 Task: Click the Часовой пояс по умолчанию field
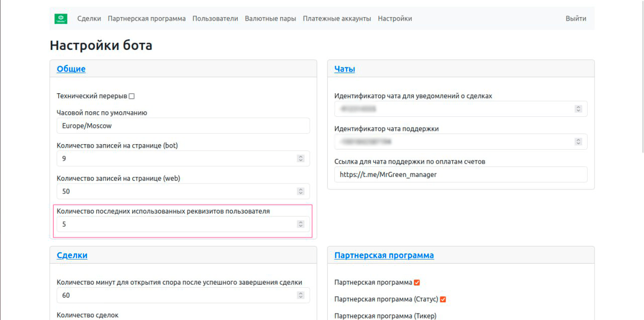(x=183, y=125)
